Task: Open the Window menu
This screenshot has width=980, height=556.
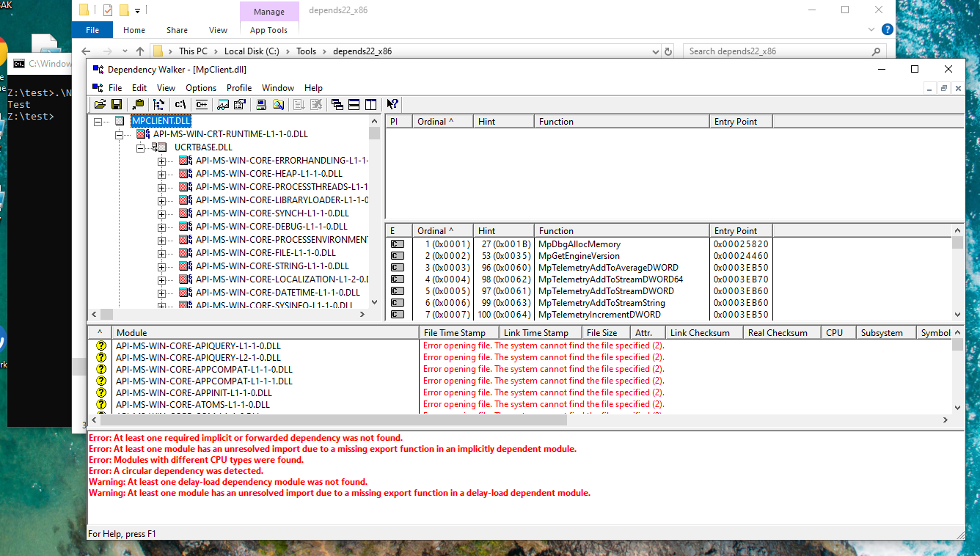Action: click(x=278, y=87)
